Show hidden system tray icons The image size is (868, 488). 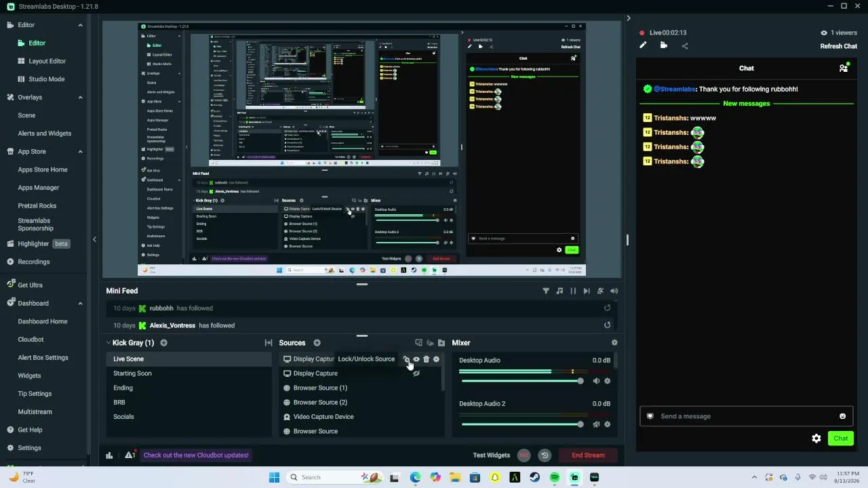coord(754,477)
